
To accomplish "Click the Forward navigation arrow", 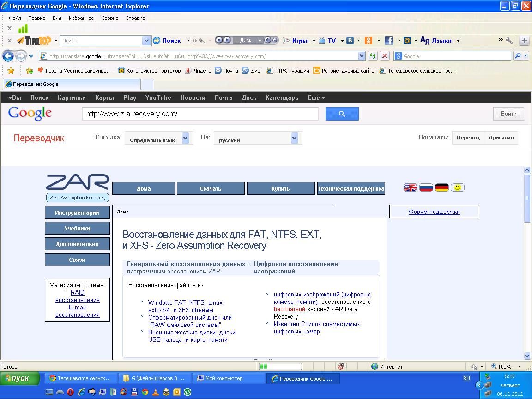I will point(21,56).
